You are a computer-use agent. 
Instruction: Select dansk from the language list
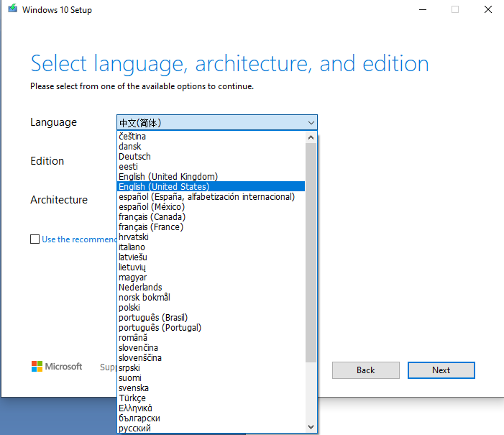[x=211, y=146]
